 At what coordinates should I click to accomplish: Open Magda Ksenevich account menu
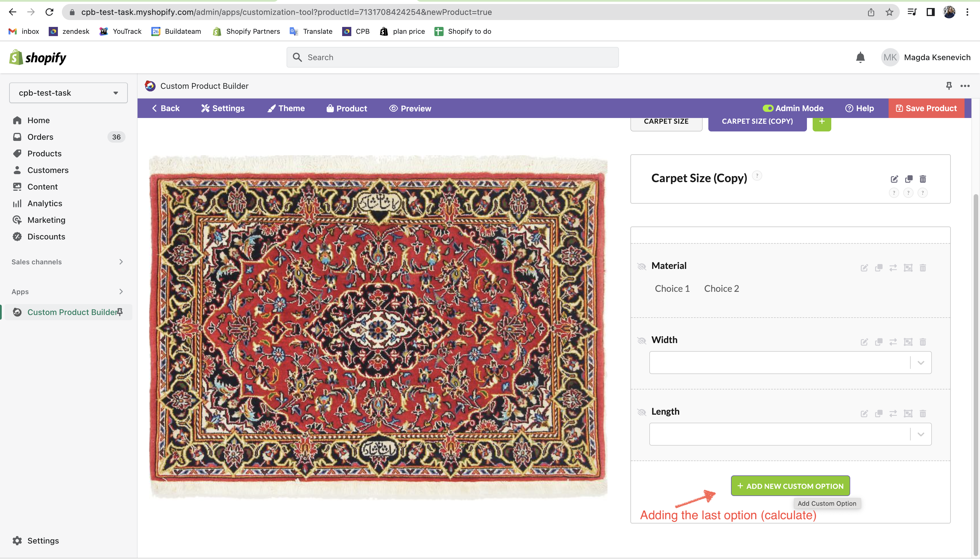[x=926, y=57]
